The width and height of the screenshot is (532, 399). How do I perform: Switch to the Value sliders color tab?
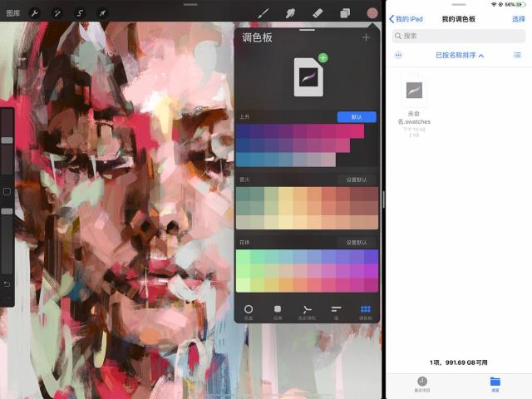tap(336, 312)
